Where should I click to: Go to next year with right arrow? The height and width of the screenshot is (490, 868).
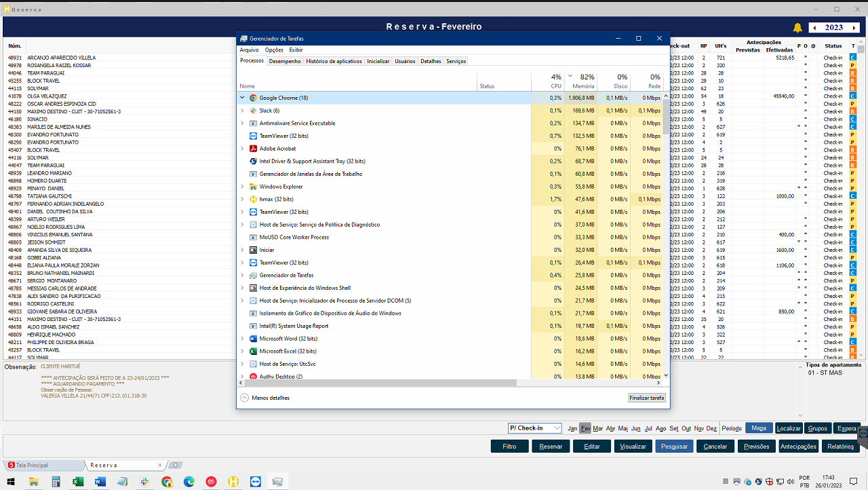coord(854,28)
